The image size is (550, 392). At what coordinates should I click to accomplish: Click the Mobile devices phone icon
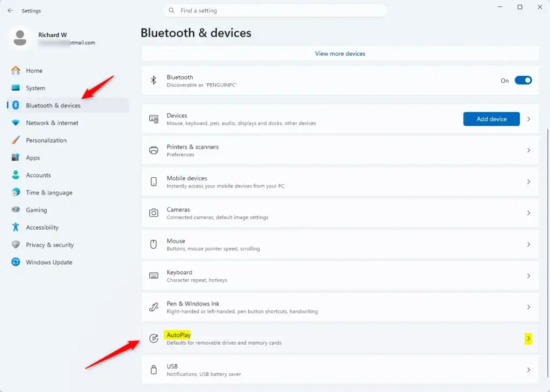tap(154, 182)
